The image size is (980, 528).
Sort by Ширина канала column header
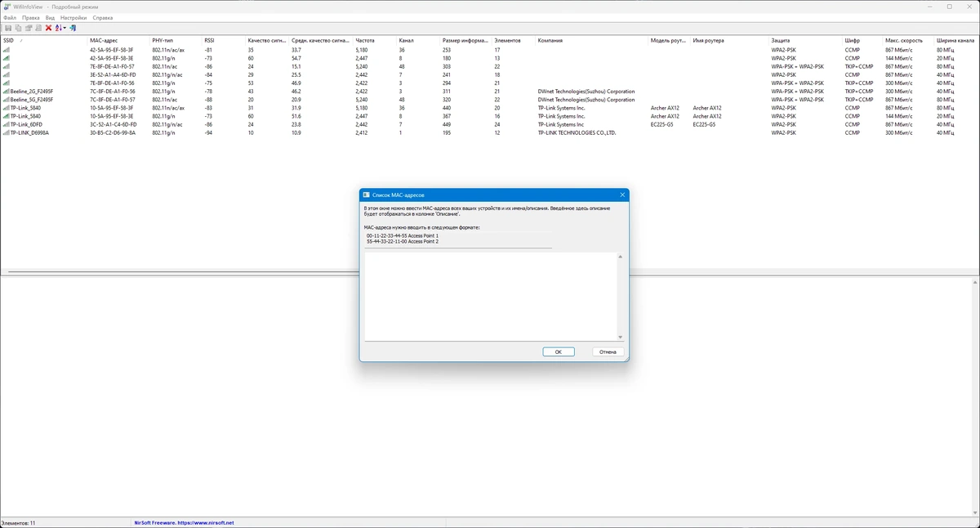coord(955,40)
